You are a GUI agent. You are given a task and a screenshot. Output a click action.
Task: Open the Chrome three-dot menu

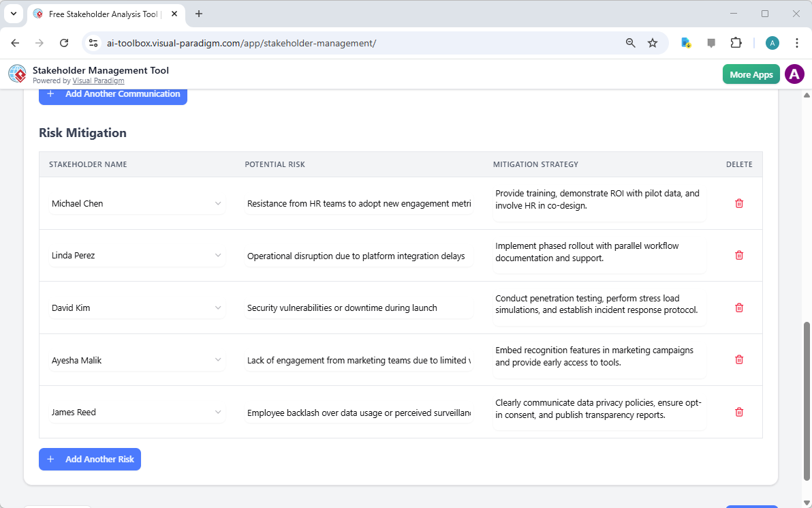pos(797,42)
